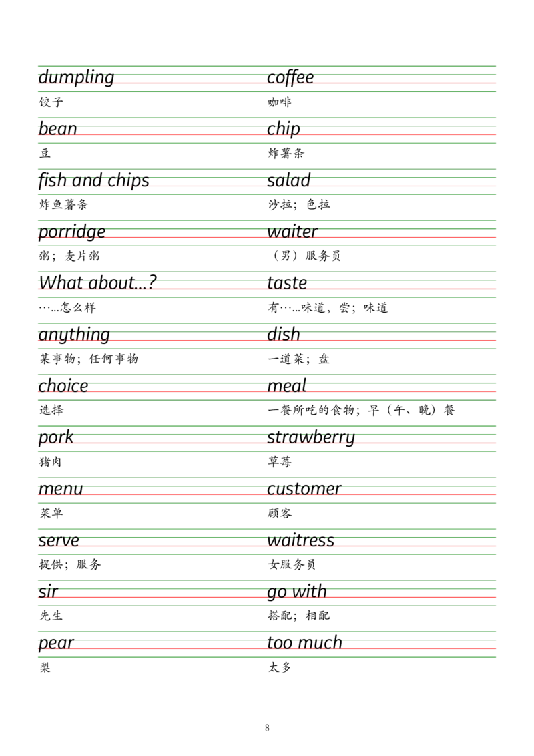534x756 pixels.
Task: Select the word 'meal'
Action: coord(288,386)
